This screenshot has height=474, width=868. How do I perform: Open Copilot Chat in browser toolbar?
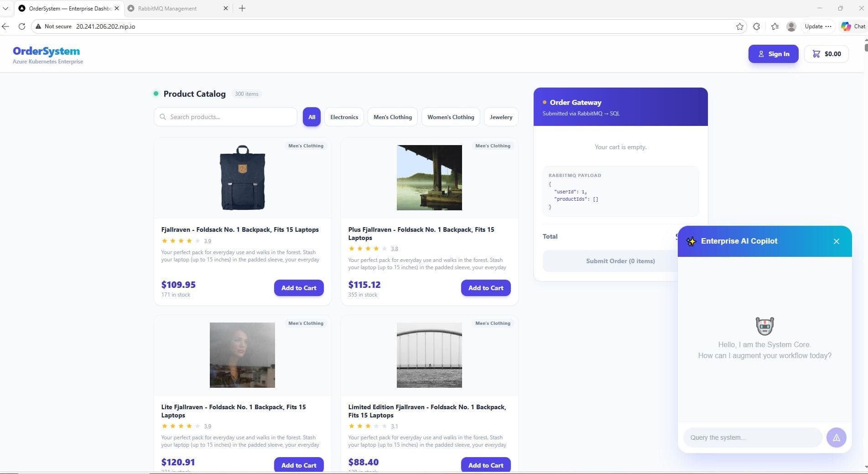(x=853, y=26)
